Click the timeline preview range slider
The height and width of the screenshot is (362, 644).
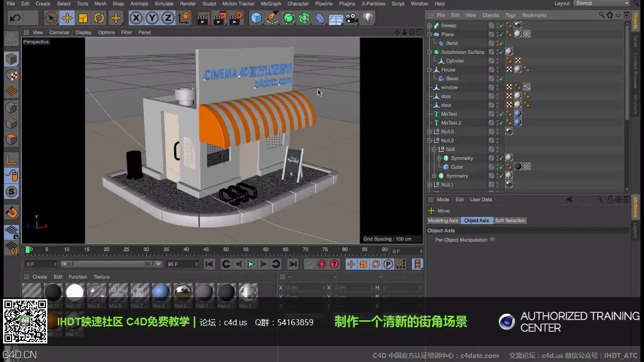(112, 264)
